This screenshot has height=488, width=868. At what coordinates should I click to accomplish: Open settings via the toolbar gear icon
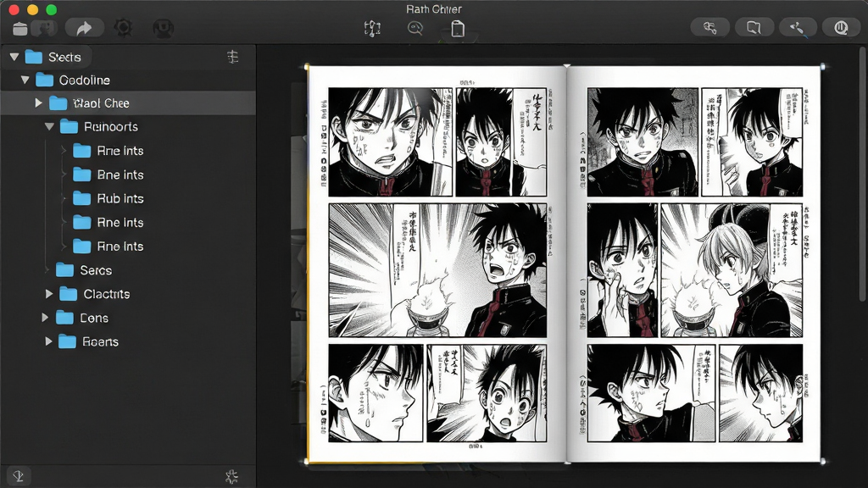(x=123, y=28)
